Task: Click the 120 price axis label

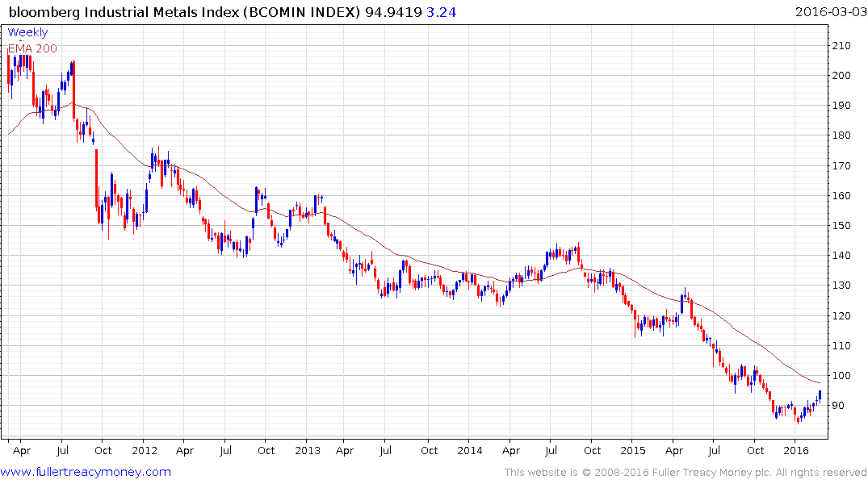Action: [841, 316]
